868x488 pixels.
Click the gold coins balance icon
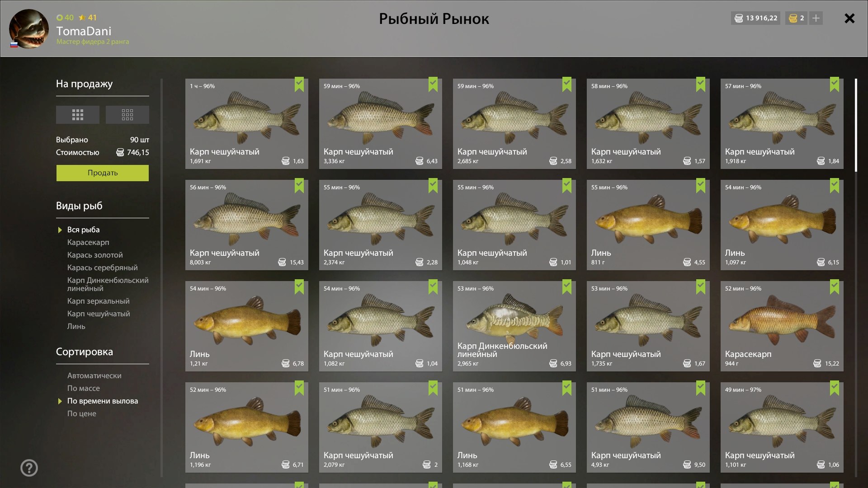[793, 18]
